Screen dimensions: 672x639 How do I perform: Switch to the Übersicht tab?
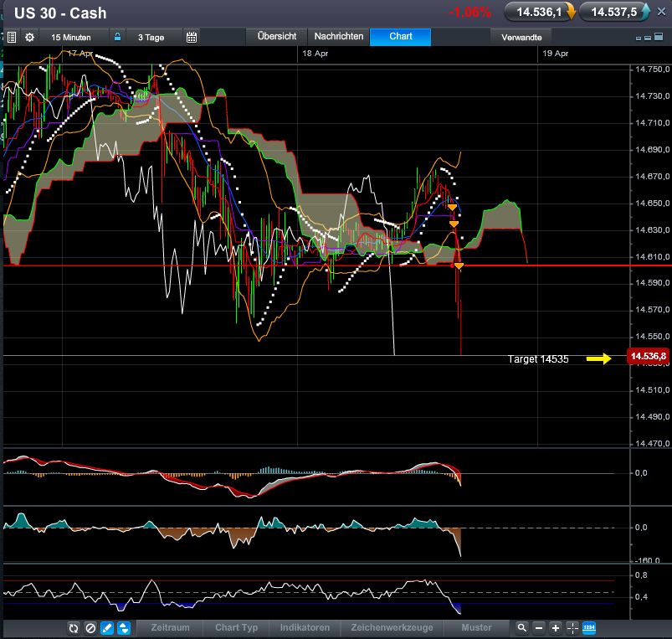pos(276,37)
